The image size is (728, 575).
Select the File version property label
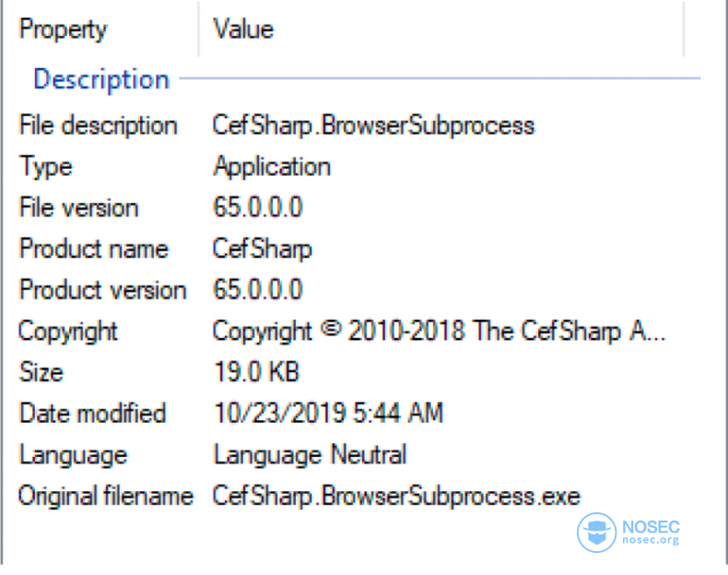[x=79, y=207]
